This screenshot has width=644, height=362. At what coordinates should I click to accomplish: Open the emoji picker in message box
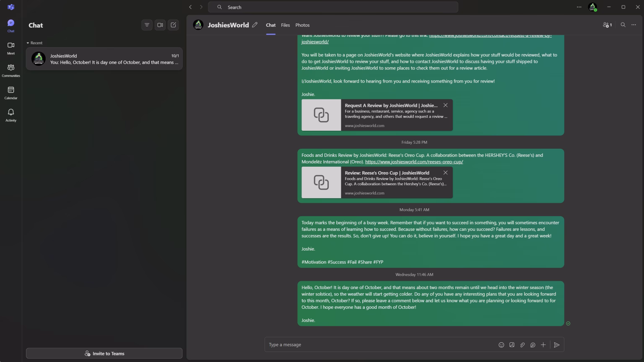[x=501, y=345]
